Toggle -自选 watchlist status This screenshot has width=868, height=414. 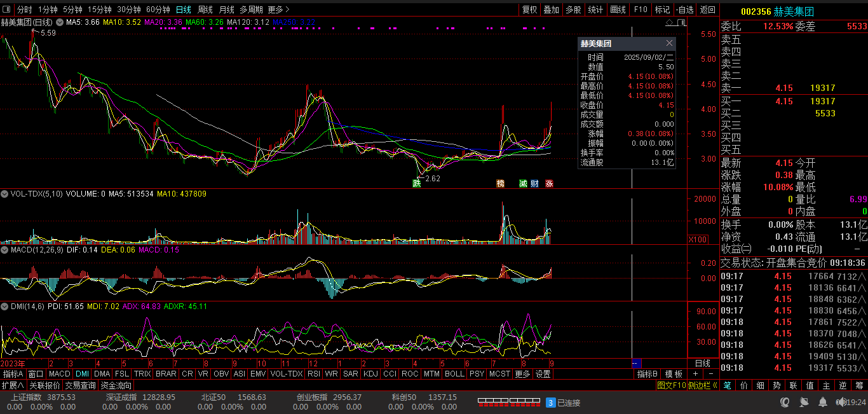tap(684, 10)
